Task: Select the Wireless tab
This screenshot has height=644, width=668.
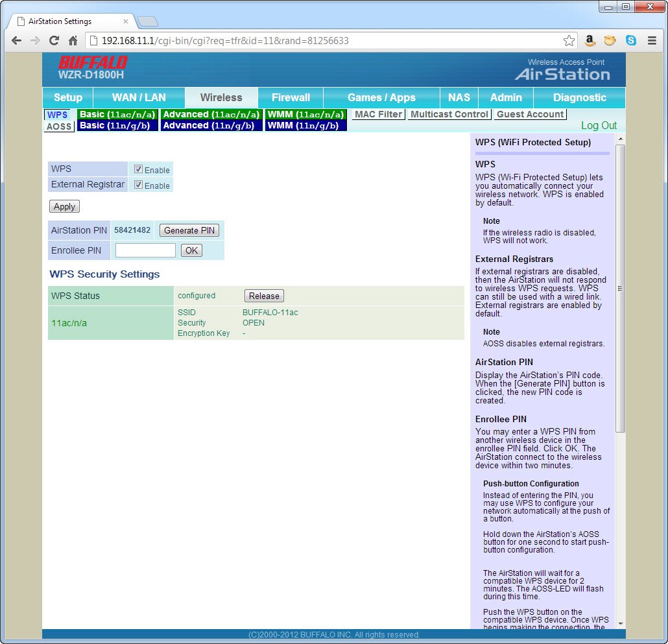Action: [221, 97]
